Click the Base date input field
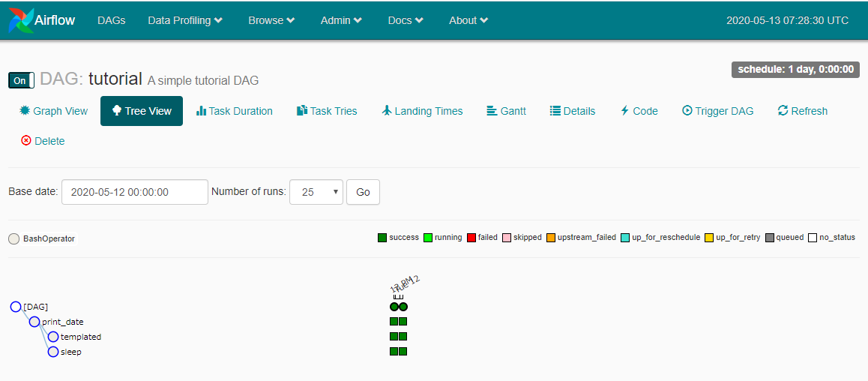This screenshot has height=381, width=868. (x=135, y=192)
